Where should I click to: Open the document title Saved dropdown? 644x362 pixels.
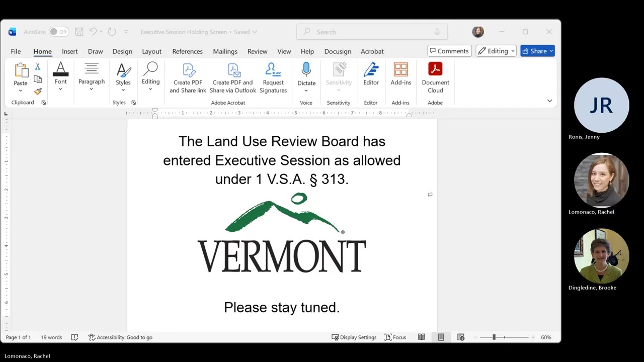(255, 32)
